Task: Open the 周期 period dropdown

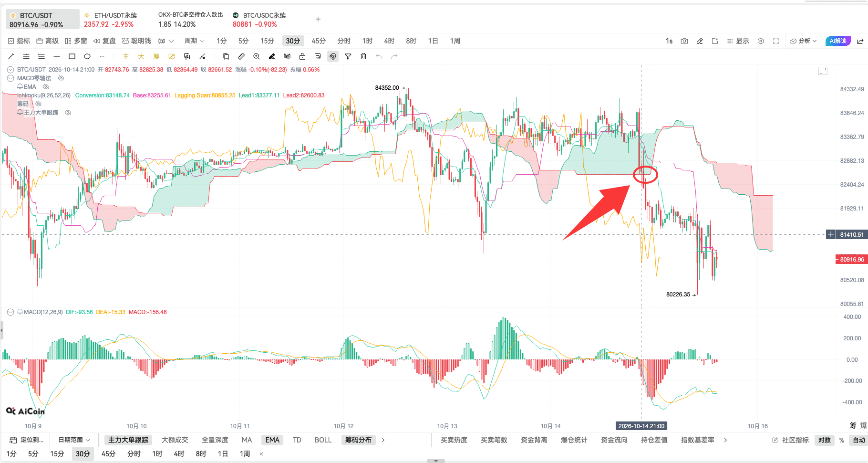Action: point(195,41)
